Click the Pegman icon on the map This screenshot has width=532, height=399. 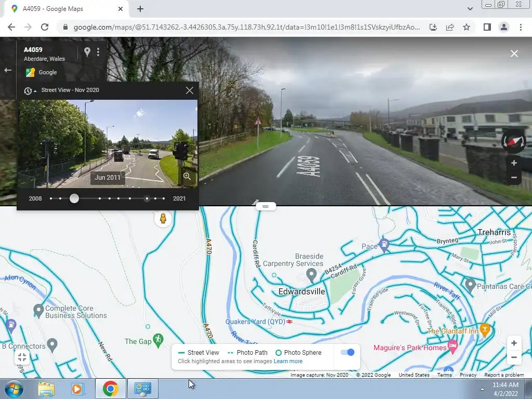tap(163, 219)
